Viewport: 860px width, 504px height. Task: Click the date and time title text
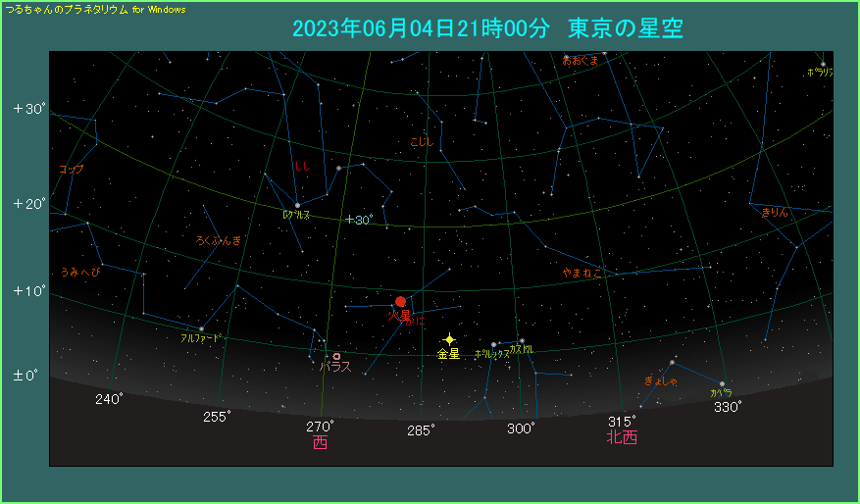point(487,28)
